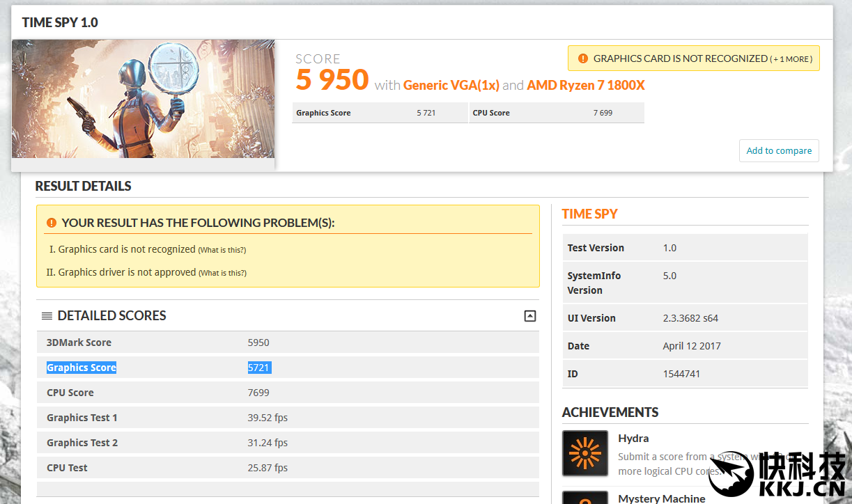852x504 pixels.
Task: Click the Mystery Machine achievement icon
Action: 585,497
